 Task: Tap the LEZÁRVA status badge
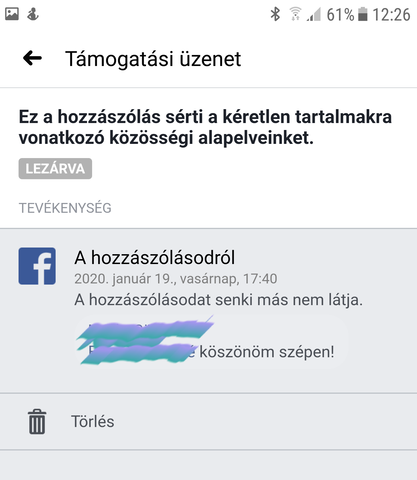tap(55, 169)
